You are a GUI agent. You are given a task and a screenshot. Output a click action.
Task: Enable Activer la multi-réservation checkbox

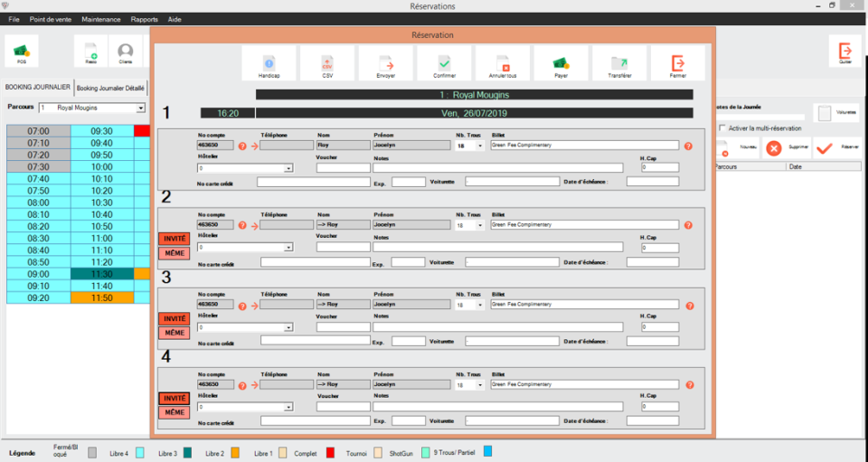click(722, 127)
